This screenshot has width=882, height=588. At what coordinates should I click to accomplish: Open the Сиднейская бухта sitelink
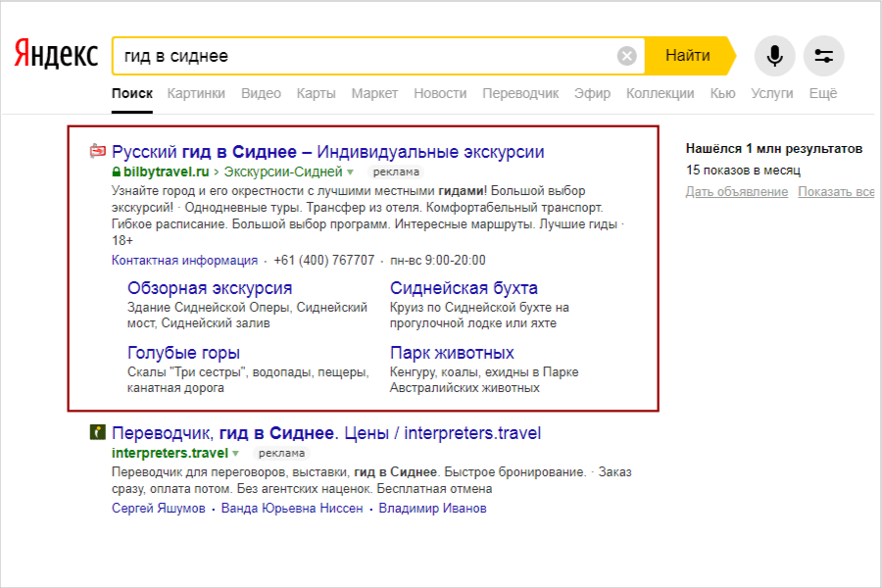[x=464, y=288]
